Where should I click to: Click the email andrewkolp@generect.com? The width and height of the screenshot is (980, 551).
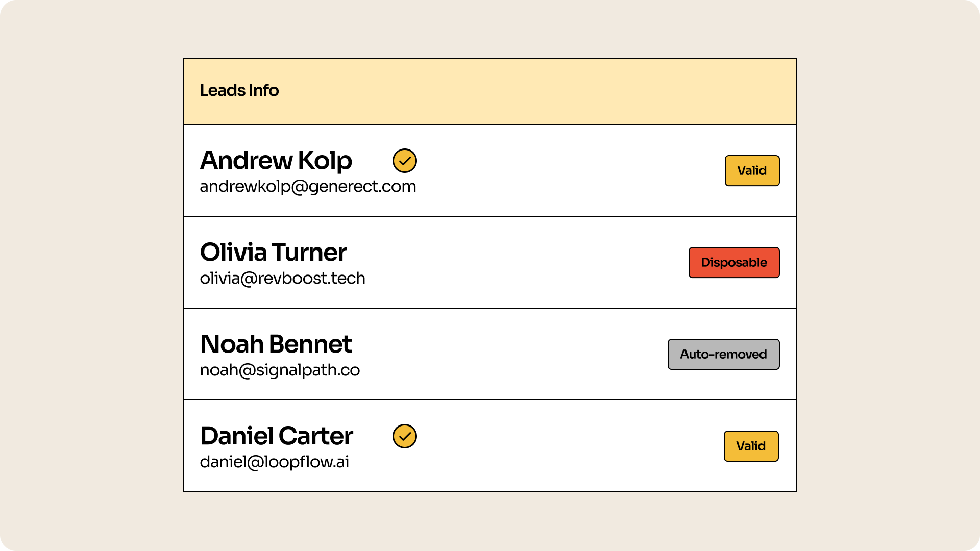308,187
